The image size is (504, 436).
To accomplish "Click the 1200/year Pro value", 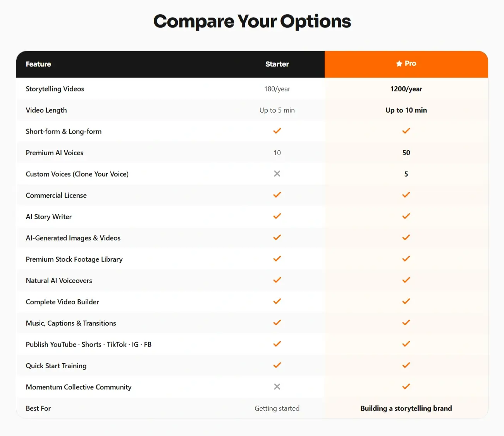I will pos(406,89).
